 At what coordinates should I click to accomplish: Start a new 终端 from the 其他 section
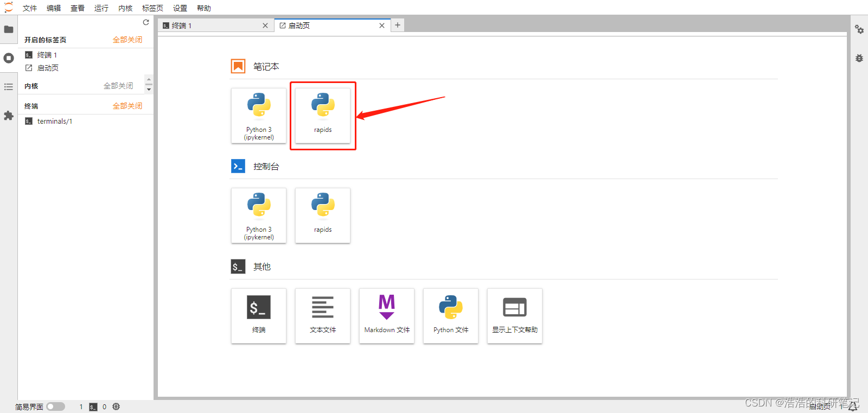coord(259,316)
